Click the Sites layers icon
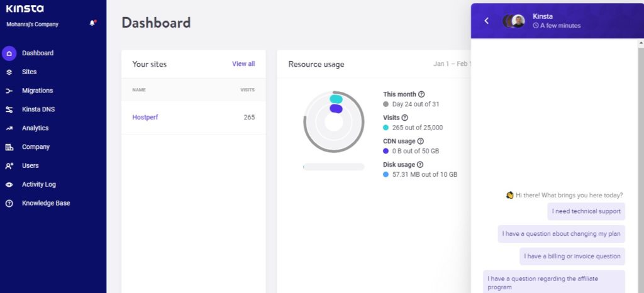This screenshot has height=293, width=644. pos(9,72)
